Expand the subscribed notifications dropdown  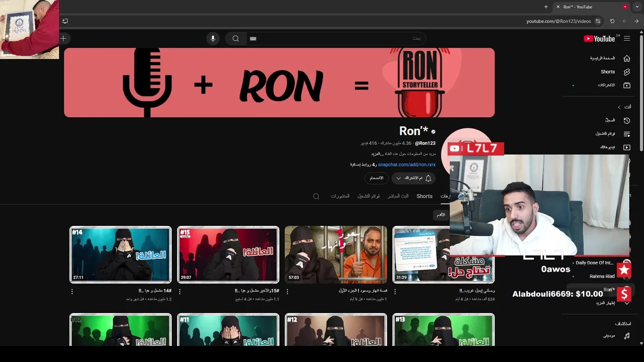tap(398, 178)
